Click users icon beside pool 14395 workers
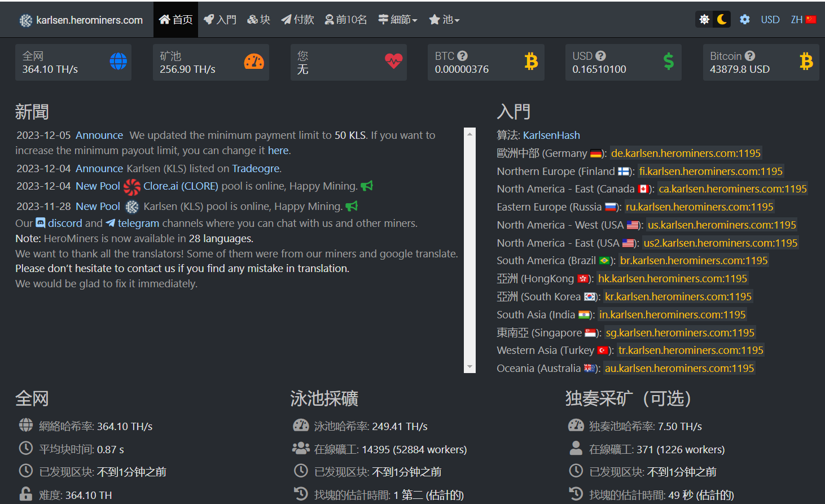 [301, 448]
